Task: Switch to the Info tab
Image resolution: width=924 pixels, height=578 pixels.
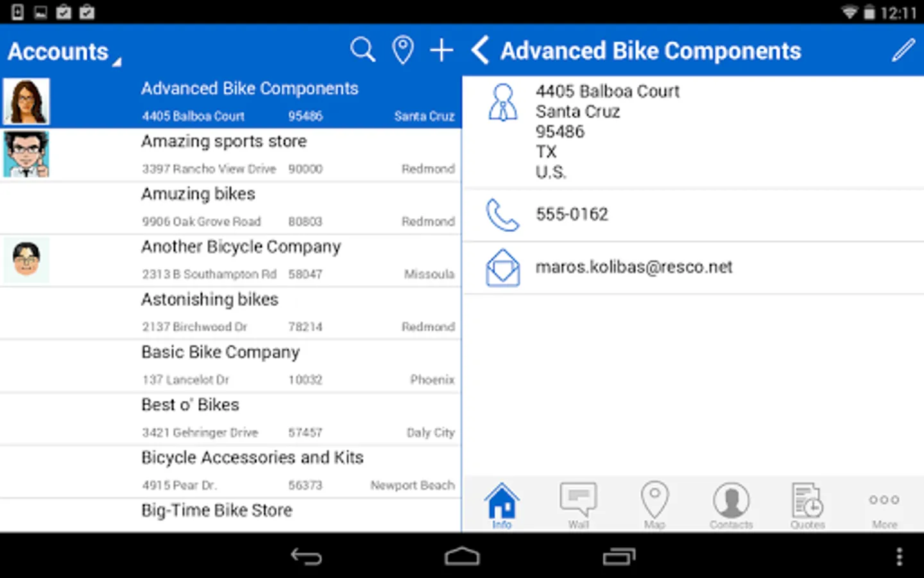Action: (502, 506)
